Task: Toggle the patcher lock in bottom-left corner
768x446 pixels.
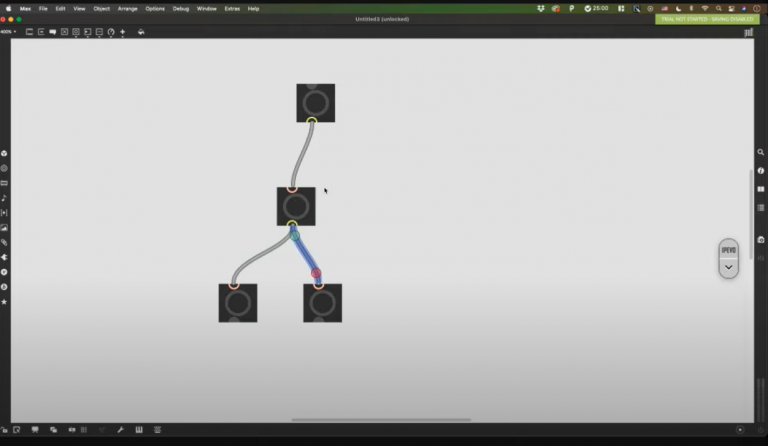Action: tap(5, 430)
